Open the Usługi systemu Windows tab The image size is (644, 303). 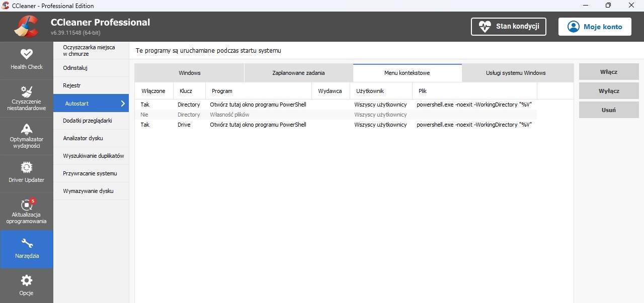point(516,73)
